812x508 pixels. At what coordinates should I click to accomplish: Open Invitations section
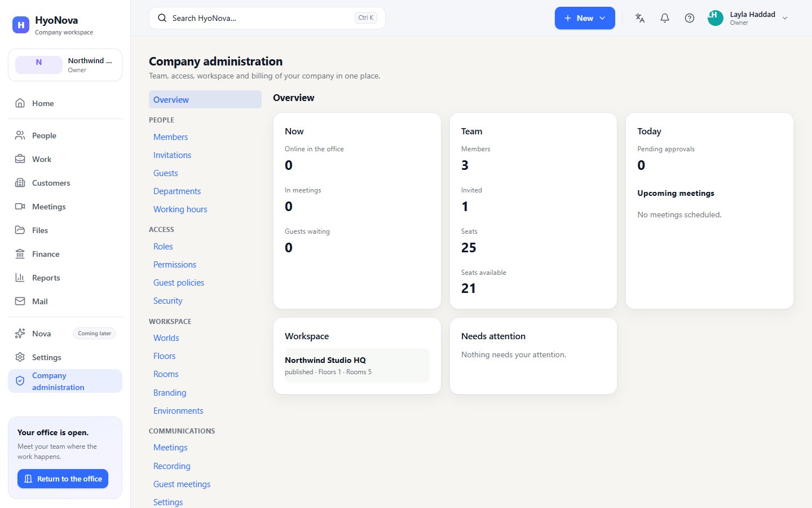click(172, 155)
